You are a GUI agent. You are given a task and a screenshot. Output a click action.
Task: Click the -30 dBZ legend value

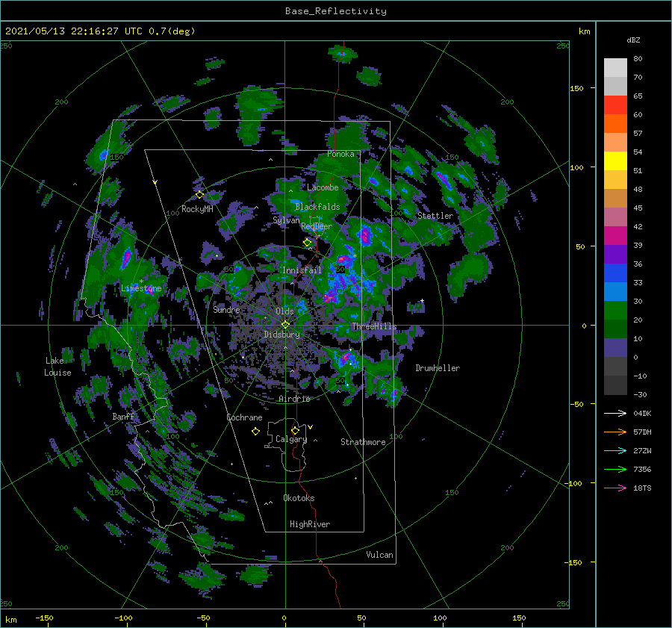click(640, 394)
